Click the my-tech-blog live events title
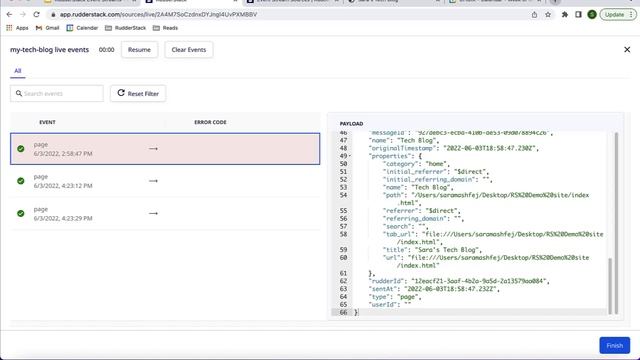Screen dimensions: 640x360 pyautogui.click(x=49, y=49)
